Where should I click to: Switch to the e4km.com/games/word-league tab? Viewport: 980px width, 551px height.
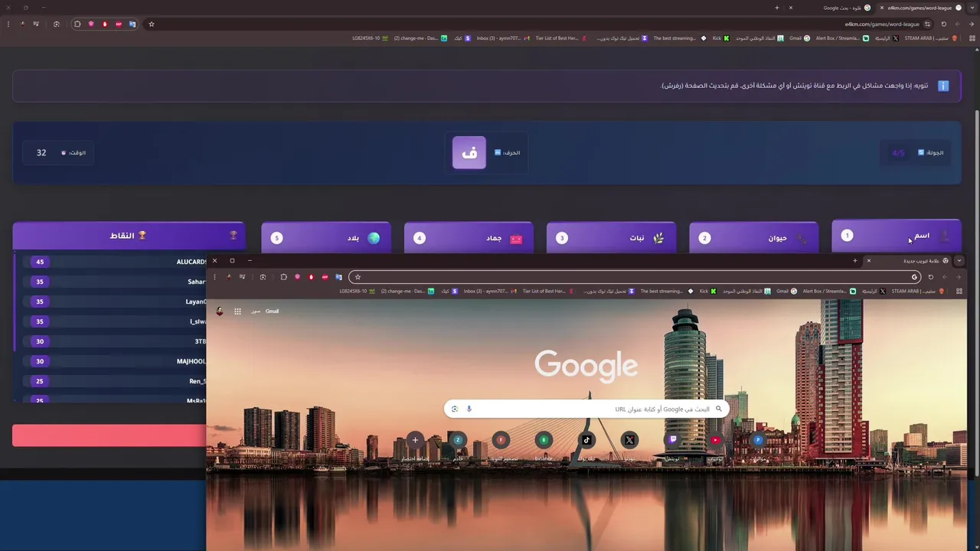(x=919, y=8)
